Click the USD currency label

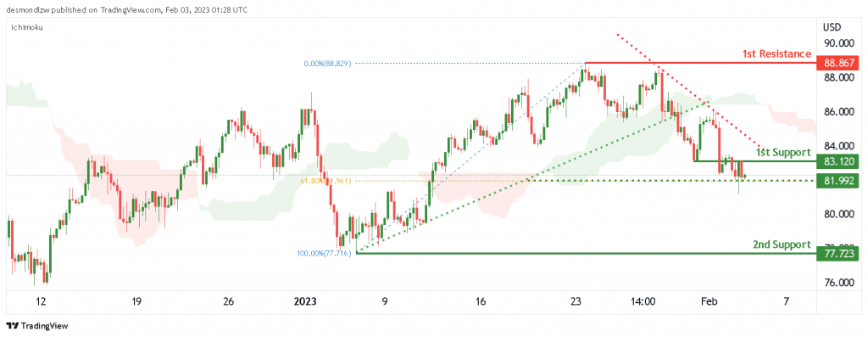tap(832, 26)
